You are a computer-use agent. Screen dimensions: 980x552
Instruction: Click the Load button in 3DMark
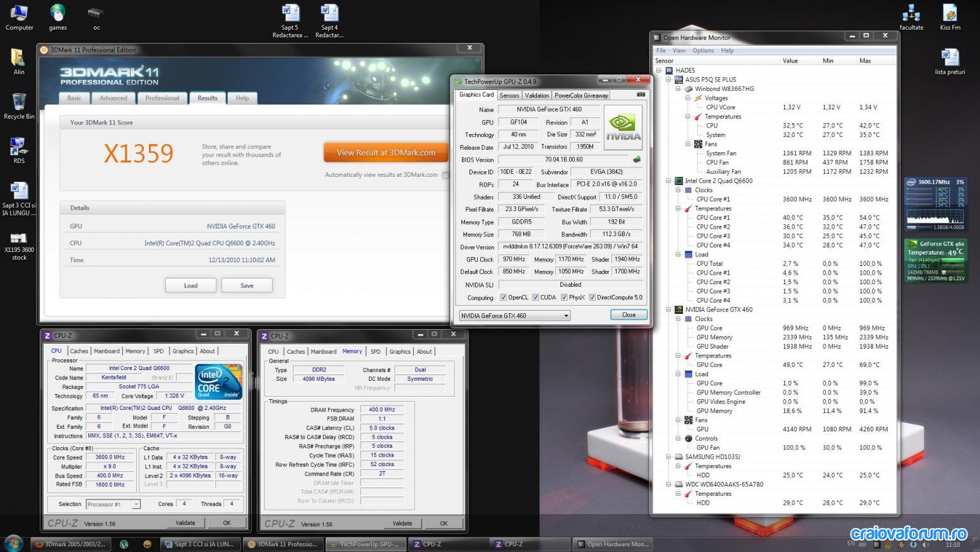click(191, 285)
